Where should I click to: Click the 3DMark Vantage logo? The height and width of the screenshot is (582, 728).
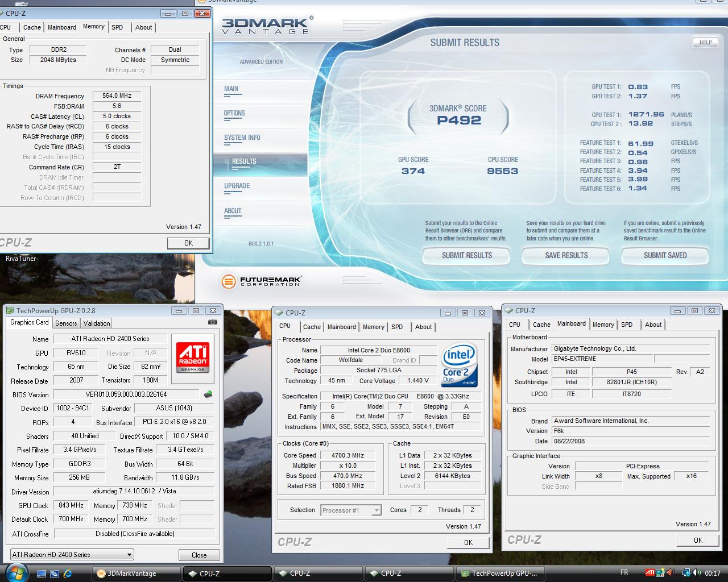pos(266,25)
